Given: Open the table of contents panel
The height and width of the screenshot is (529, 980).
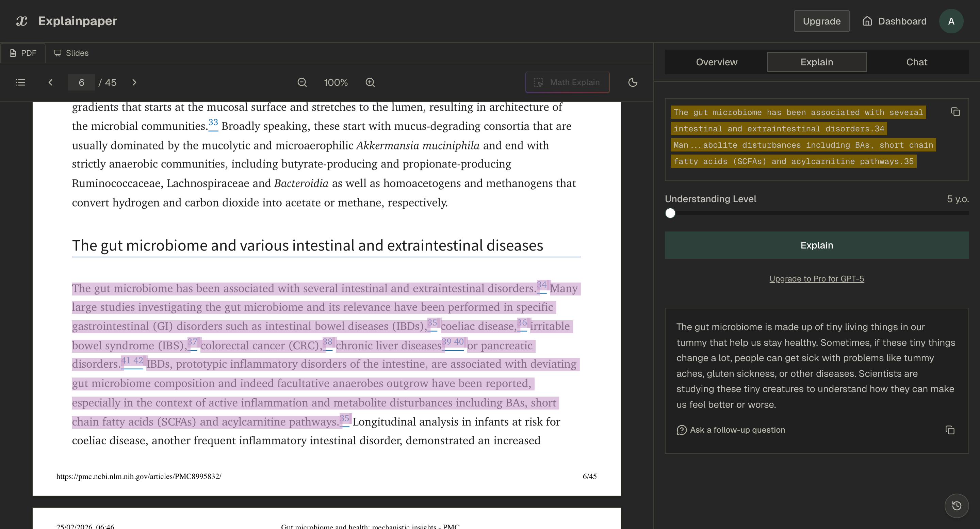Looking at the screenshot, I should tap(20, 82).
